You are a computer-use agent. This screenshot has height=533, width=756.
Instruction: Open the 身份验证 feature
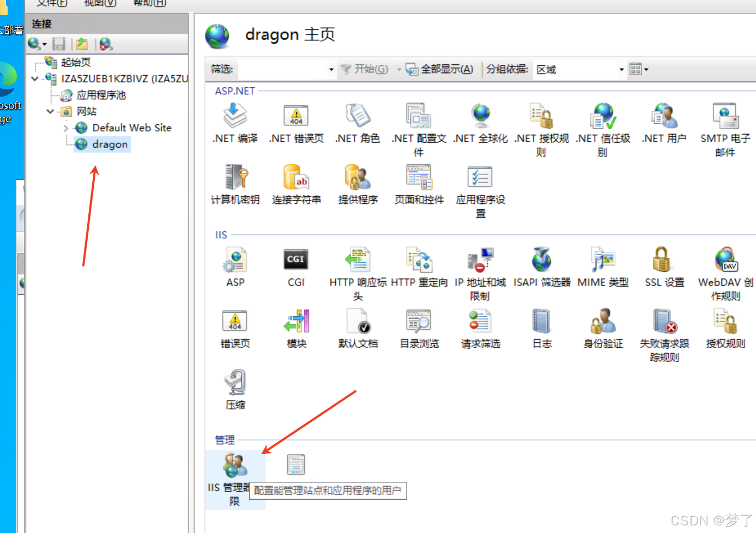point(603,329)
